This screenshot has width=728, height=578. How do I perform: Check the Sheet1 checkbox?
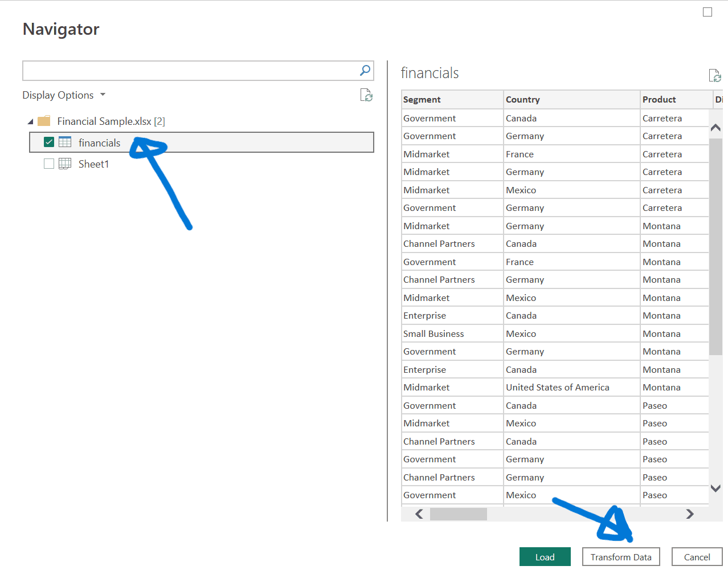(48, 164)
